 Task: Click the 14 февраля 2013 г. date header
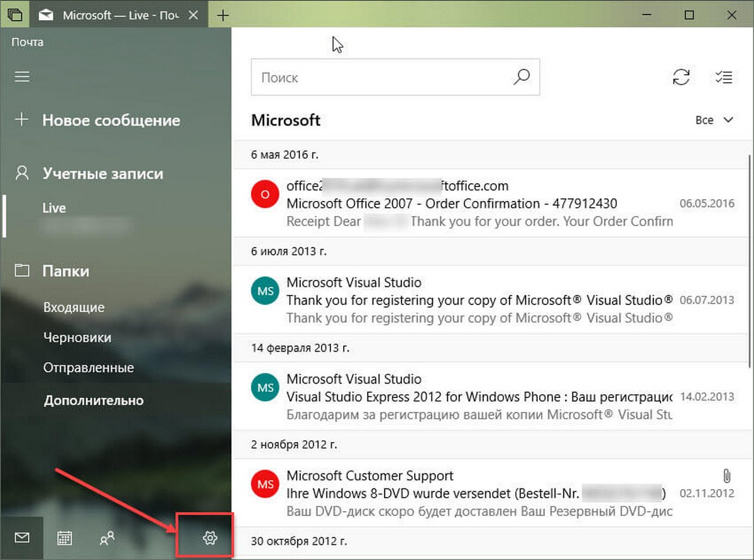[x=493, y=348]
